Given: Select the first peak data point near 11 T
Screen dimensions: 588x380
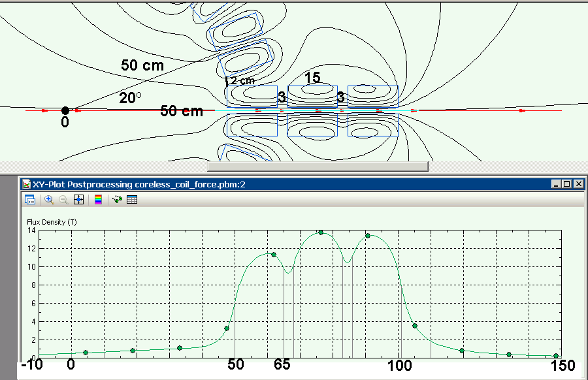Looking at the screenshot, I should [274, 255].
